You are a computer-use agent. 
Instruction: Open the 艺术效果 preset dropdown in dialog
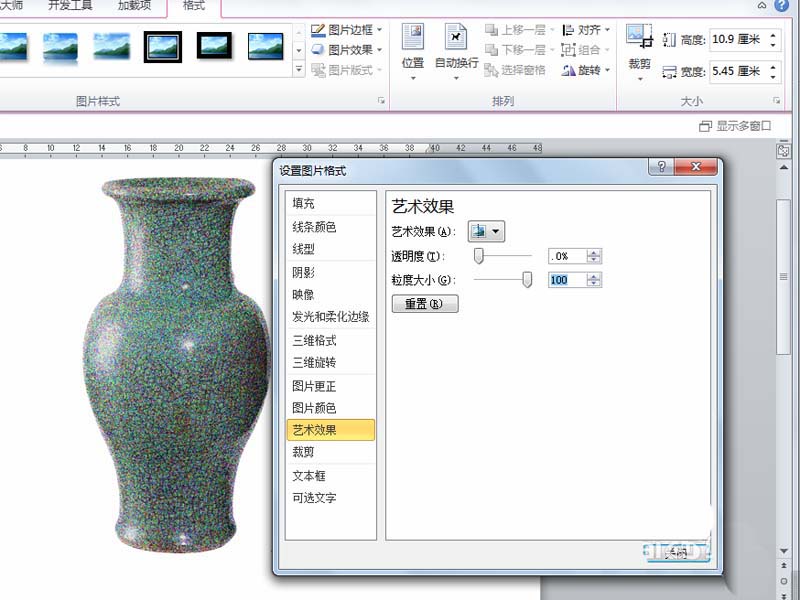[486, 232]
